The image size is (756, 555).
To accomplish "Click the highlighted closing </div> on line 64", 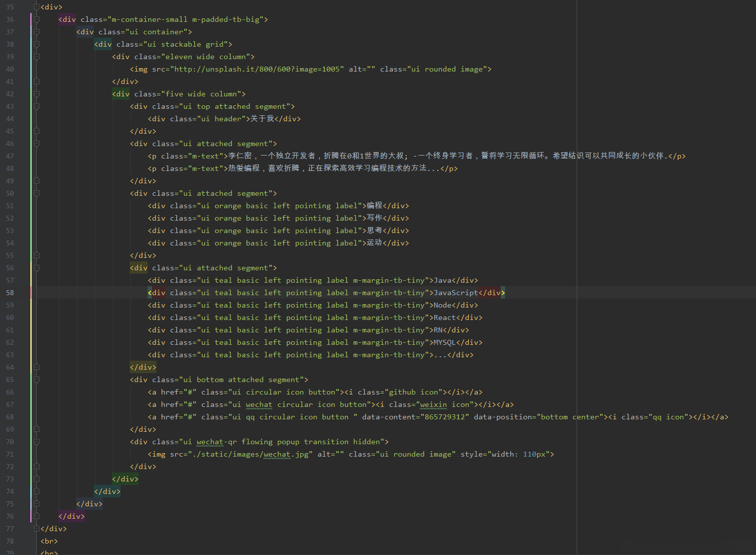I will point(143,367).
